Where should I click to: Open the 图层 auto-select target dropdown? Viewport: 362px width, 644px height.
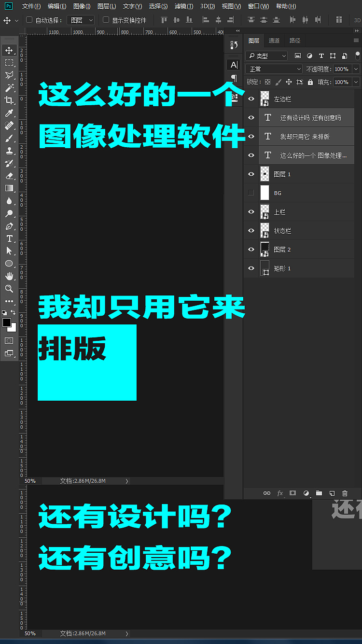(x=81, y=20)
